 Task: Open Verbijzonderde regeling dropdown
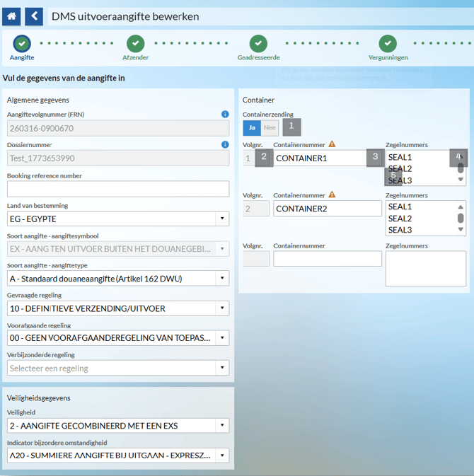click(222, 368)
